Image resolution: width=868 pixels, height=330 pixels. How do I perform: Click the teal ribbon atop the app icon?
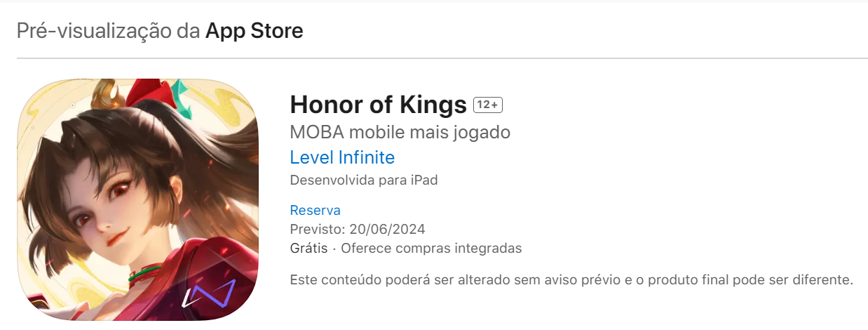[x=182, y=96]
